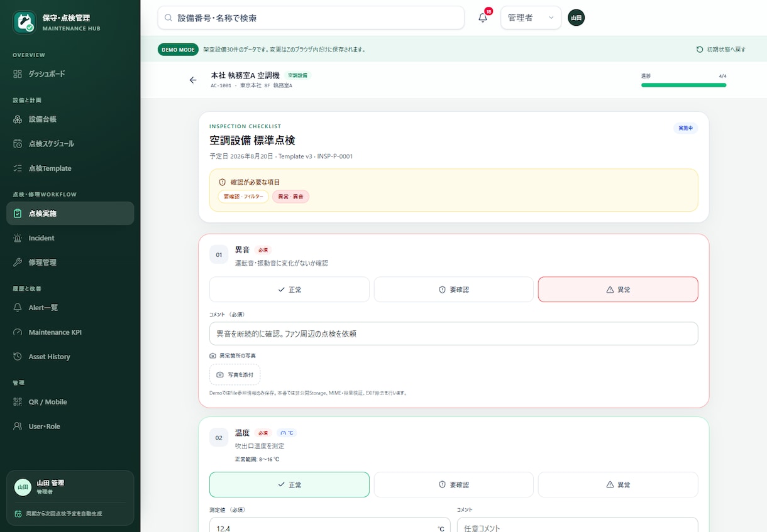Click 初期状態へ戻す reset link
The height and width of the screenshot is (532, 767).
pyautogui.click(x=721, y=49)
